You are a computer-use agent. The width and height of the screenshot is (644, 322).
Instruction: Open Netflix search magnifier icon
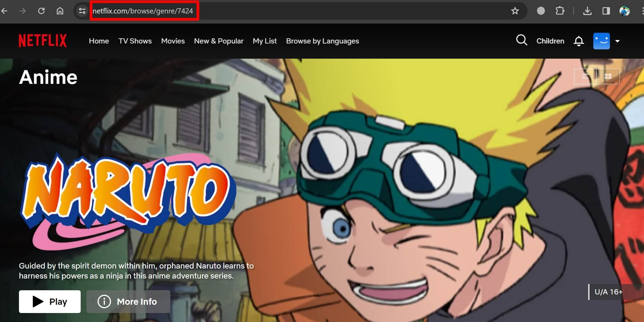point(522,40)
